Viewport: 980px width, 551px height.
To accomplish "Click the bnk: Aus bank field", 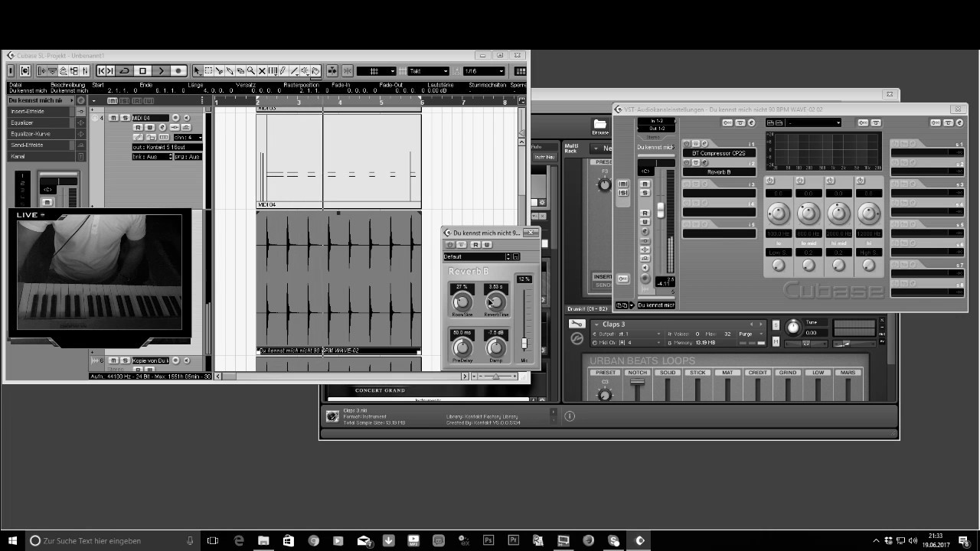I will coord(151,157).
